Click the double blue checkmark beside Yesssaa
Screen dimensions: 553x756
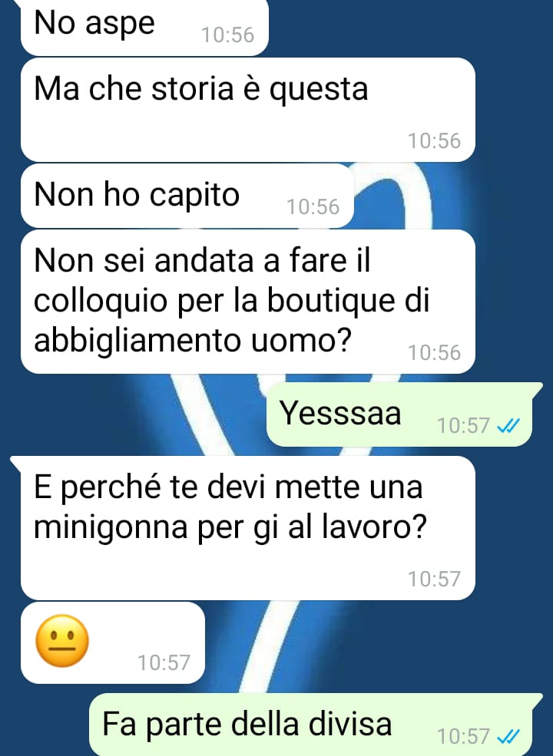click(508, 426)
